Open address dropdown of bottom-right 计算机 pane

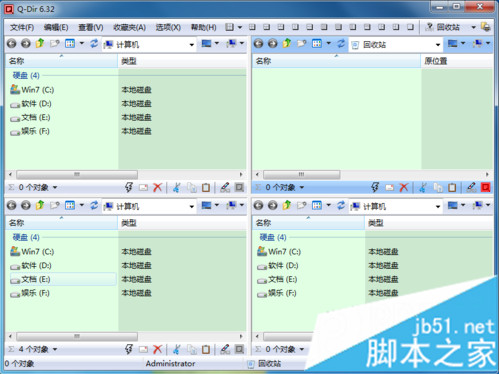438,207
